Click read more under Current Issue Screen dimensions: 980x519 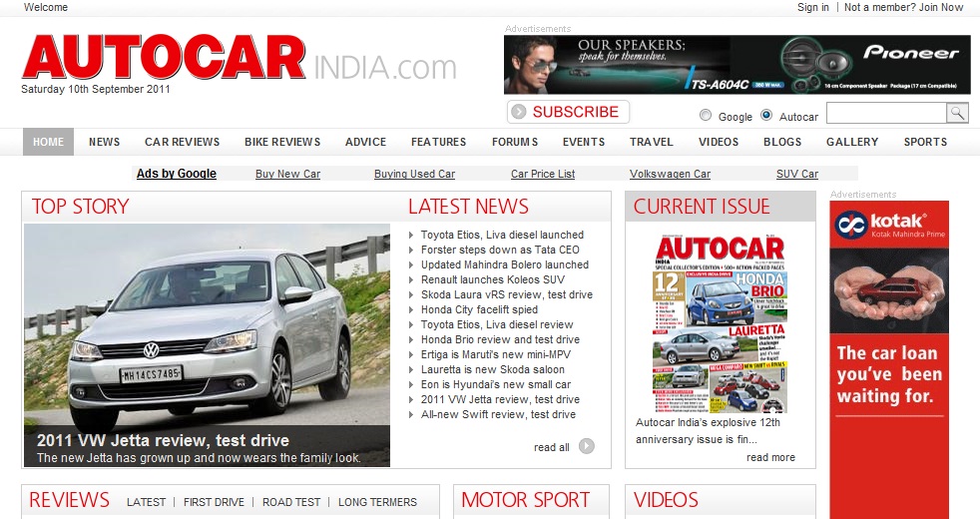pyautogui.click(x=770, y=458)
